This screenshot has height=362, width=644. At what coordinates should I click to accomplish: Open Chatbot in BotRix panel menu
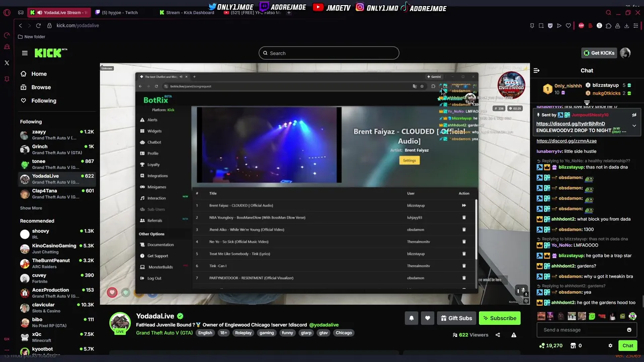tap(150, 142)
